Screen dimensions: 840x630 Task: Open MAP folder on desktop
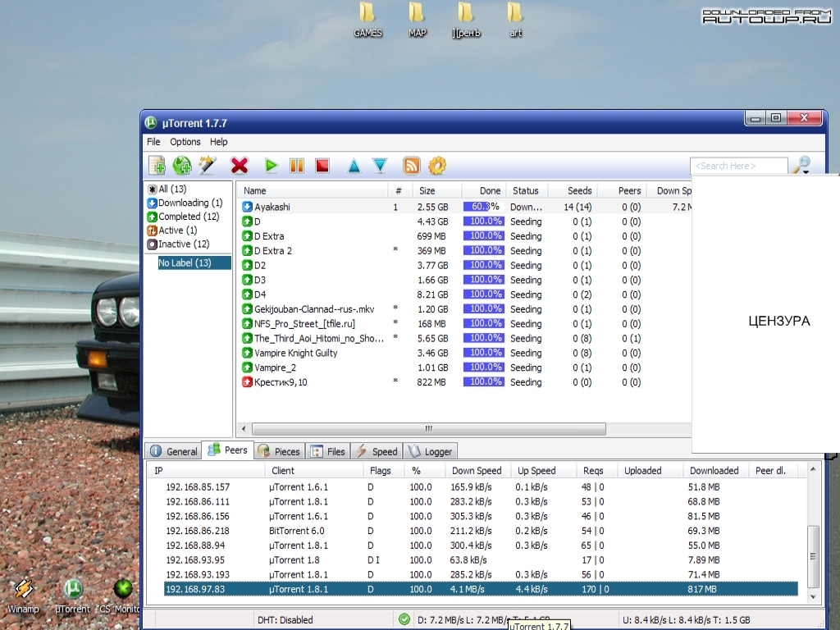417,20
